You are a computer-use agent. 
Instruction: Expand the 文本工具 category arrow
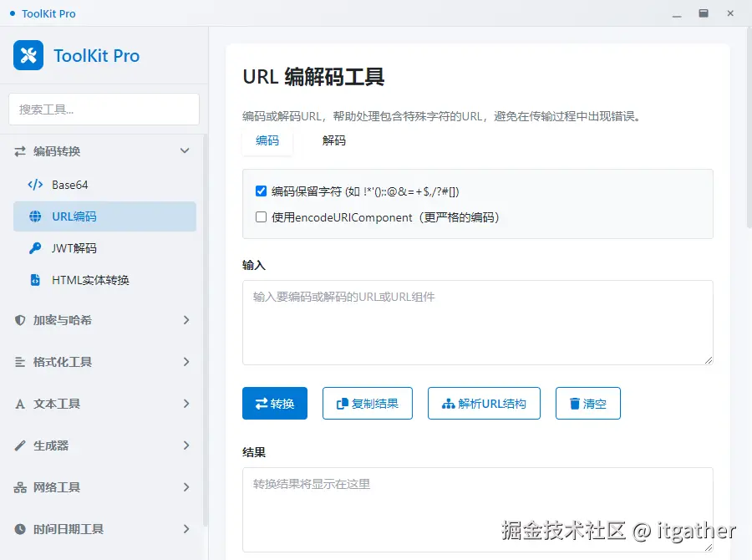pos(186,404)
